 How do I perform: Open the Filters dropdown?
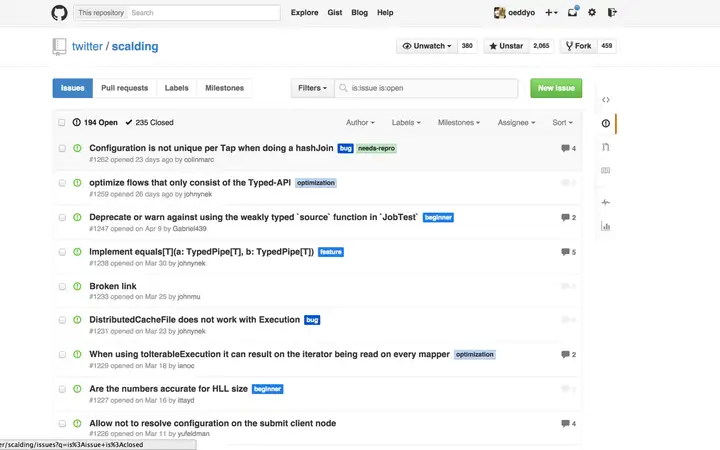(x=312, y=88)
